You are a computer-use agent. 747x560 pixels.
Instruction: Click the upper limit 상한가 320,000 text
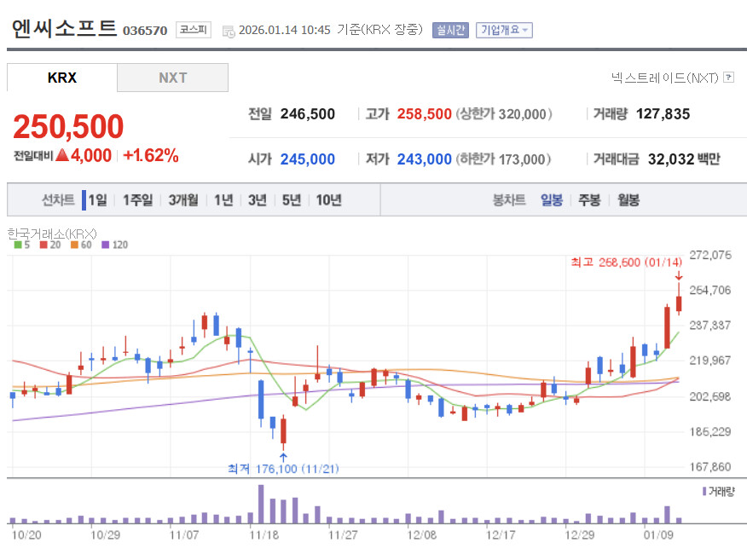pos(504,114)
